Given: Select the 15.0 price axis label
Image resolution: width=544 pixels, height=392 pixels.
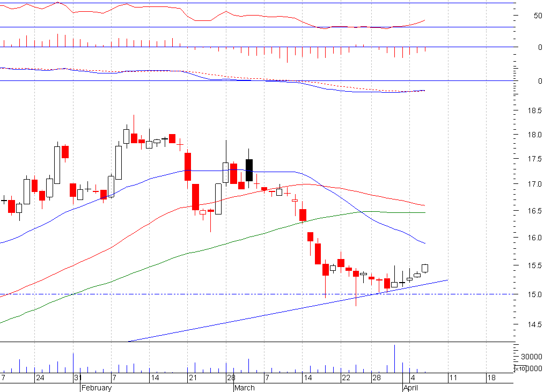Looking at the screenshot, I should pyautogui.click(x=534, y=294).
